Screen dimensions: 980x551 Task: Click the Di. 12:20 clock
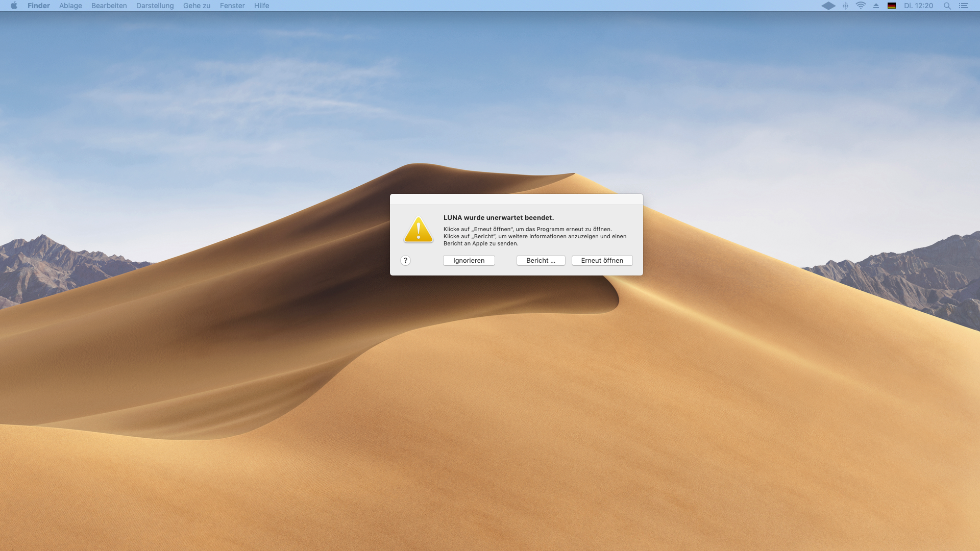pos(918,6)
